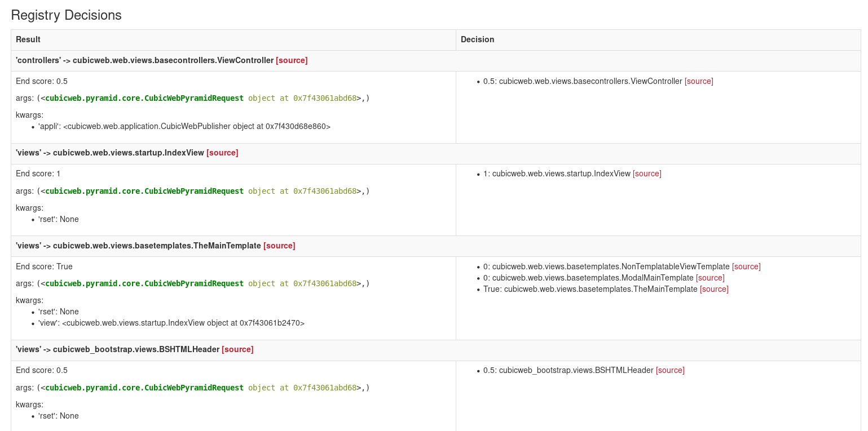Open source link for True: TheMainTemplate decision

pyautogui.click(x=714, y=289)
